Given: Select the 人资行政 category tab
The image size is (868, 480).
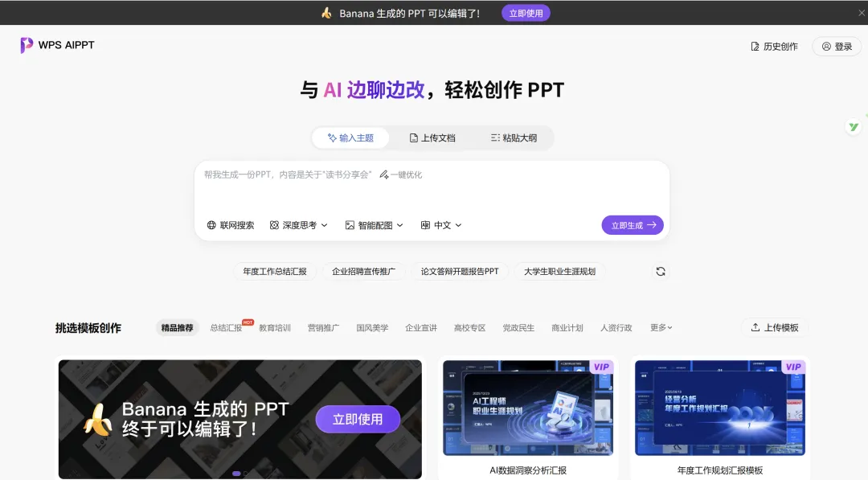Looking at the screenshot, I should (x=616, y=328).
